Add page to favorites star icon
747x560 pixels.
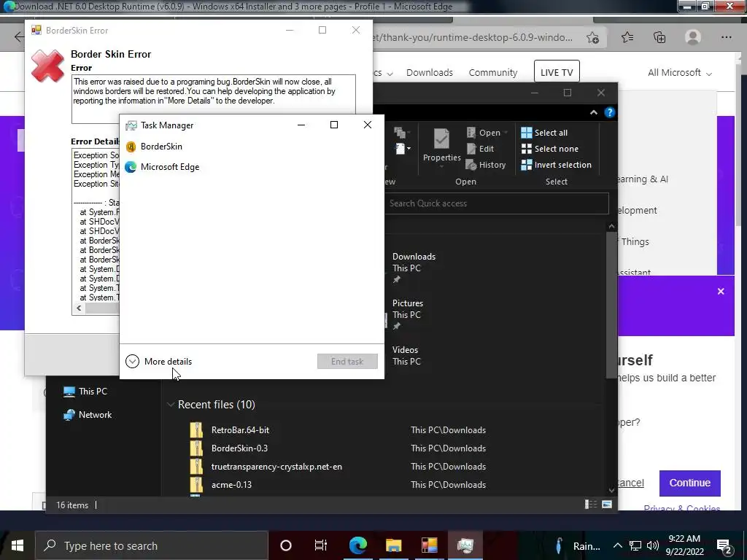click(x=592, y=37)
